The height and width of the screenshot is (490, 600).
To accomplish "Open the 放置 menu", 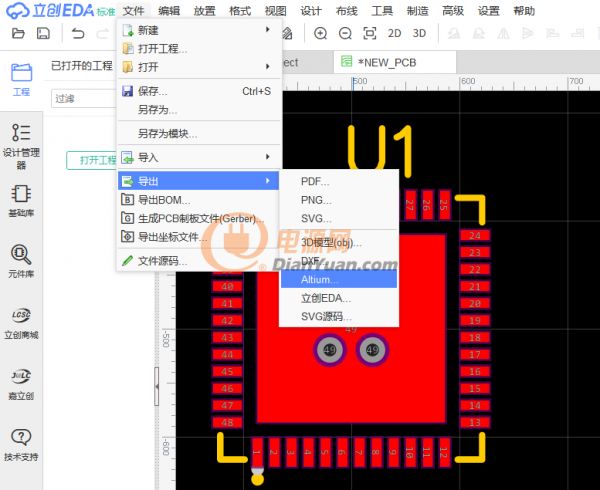I will point(204,11).
